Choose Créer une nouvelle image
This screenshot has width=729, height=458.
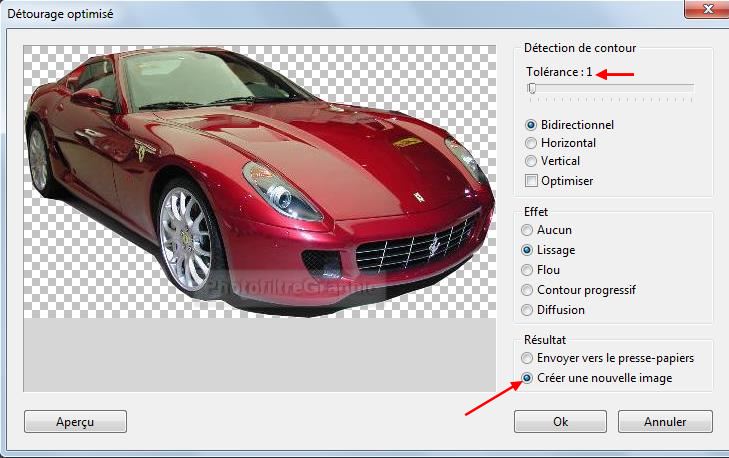click(528, 378)
